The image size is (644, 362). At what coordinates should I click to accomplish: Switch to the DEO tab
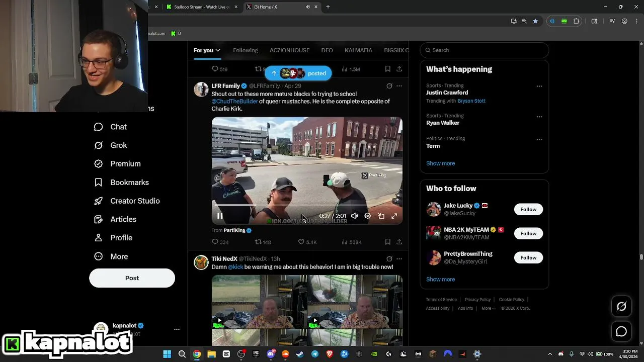(327, 50)
